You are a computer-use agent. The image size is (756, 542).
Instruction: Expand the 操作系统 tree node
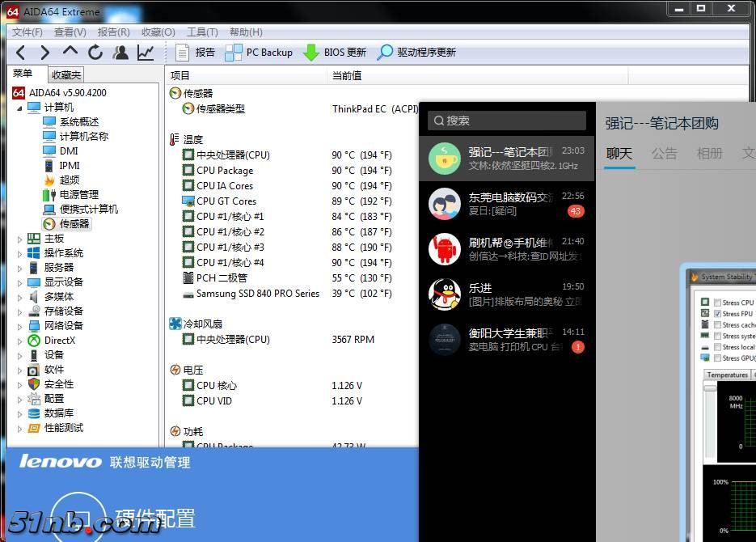point(19,254)
